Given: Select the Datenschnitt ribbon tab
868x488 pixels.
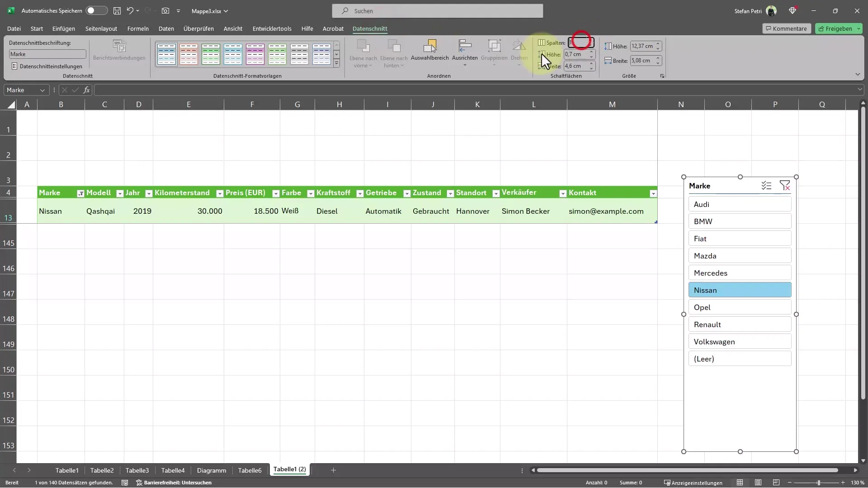Looking at the screenshot, I should [370, 28].
